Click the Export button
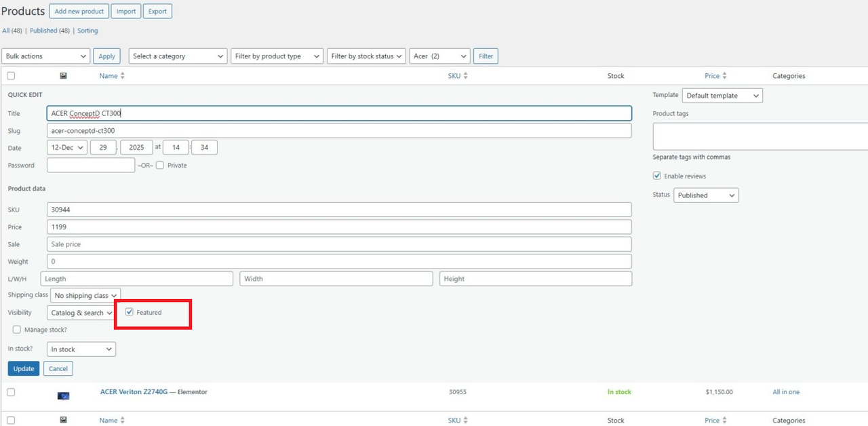This screenshot has height=426, width=868. pos(157,12)
